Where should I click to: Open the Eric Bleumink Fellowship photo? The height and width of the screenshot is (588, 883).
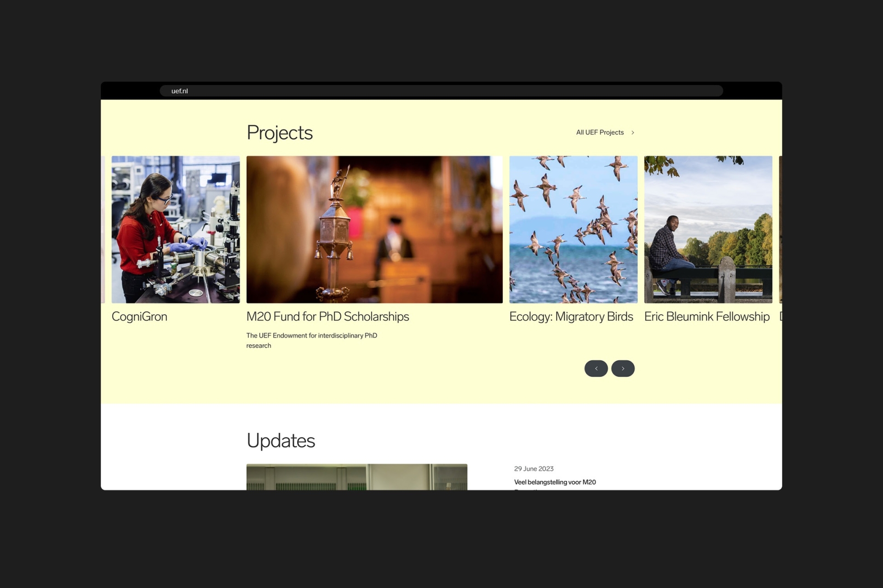pos(708,229)
